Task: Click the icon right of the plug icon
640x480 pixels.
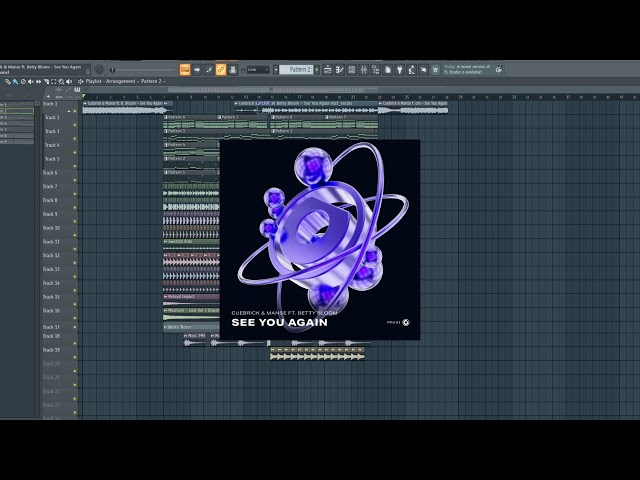Action: tap(411, 70)
